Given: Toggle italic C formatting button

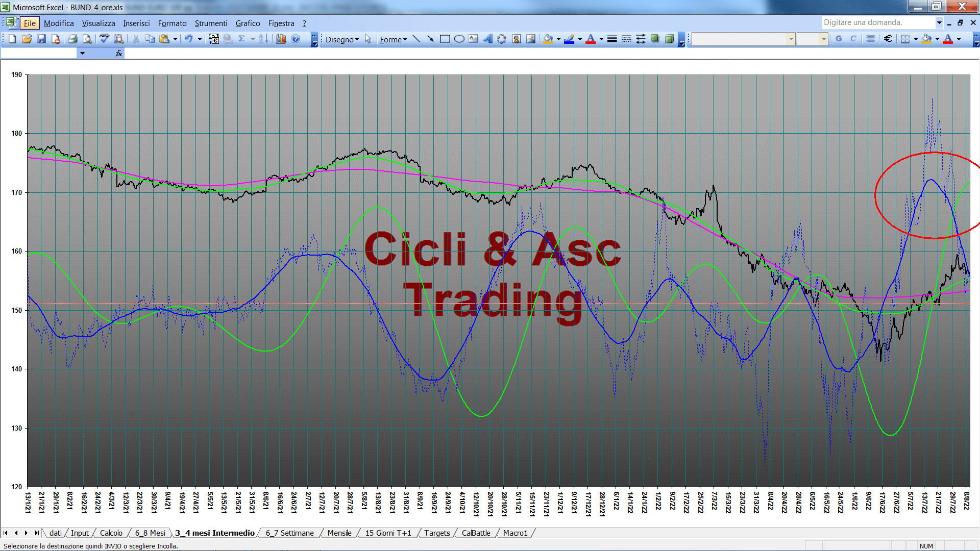Looking at the screenshot, I should click(x=853, y=39).
